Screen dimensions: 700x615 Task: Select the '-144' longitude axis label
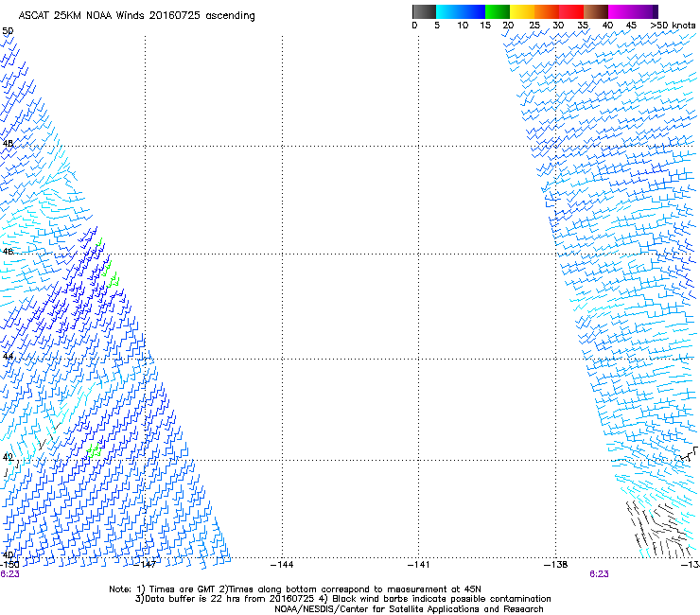282,565
